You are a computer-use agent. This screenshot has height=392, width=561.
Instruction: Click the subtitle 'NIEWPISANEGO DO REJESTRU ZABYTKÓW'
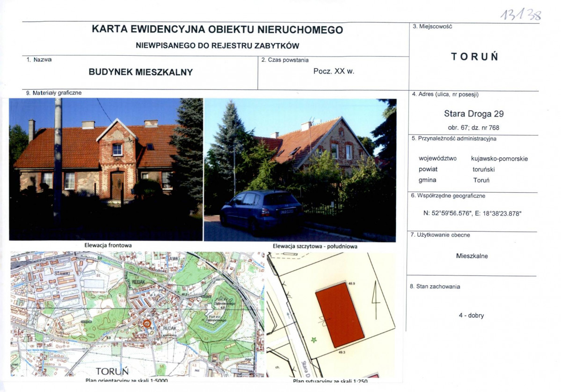(217, 46)
